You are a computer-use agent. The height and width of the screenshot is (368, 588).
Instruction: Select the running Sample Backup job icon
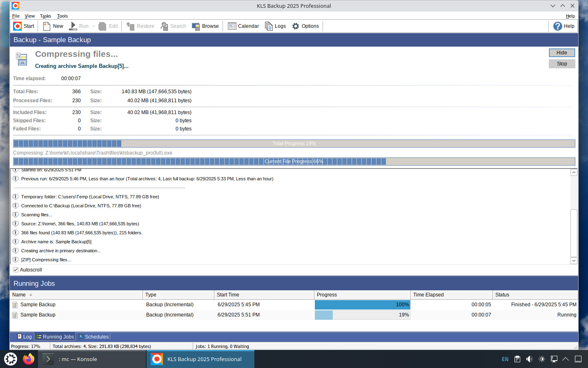(15, 315)
